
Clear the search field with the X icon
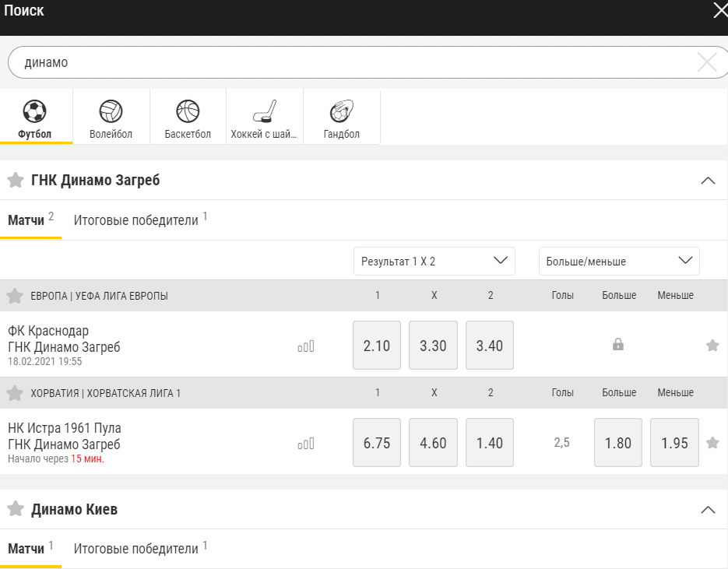tap(707, 62)
